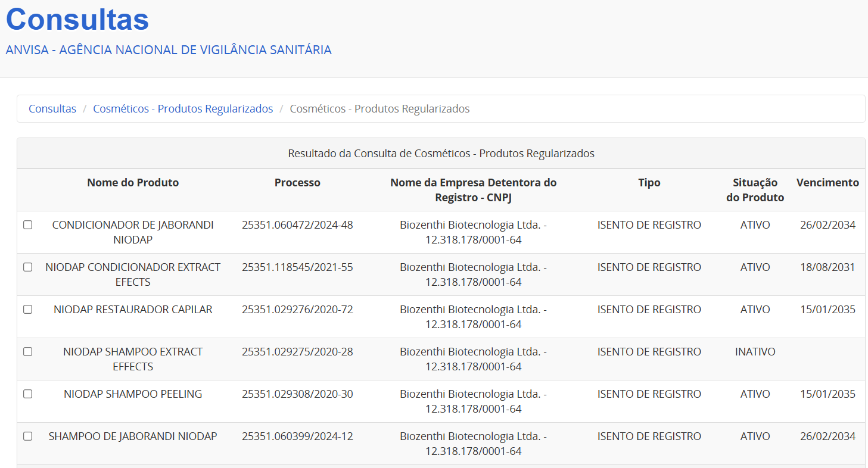This screenshot has height=468, width=868.
Task: Click expiry date 15/01/2035 for SHAMPOO PEELING
Action: pyautogui.click(x=827, y=394)
